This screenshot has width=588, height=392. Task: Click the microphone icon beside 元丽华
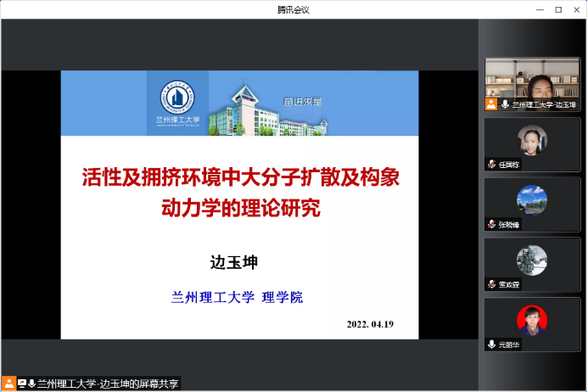[x=490, y=344]
